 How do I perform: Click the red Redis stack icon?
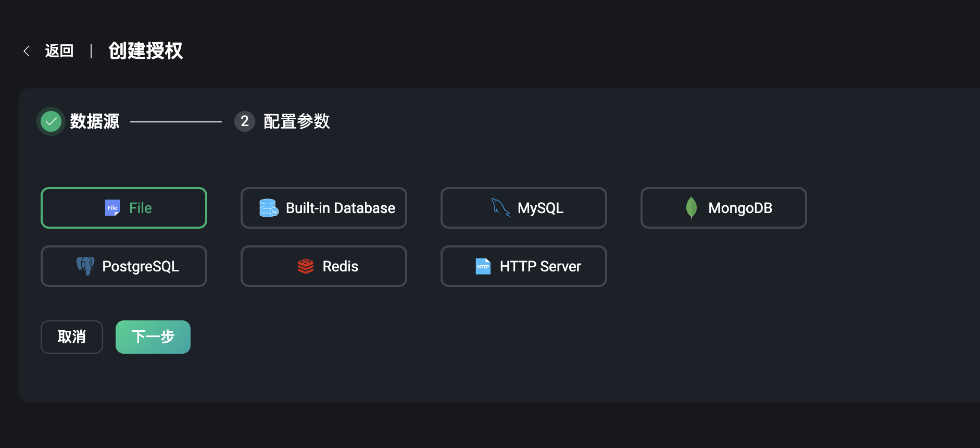coord(306,266)
